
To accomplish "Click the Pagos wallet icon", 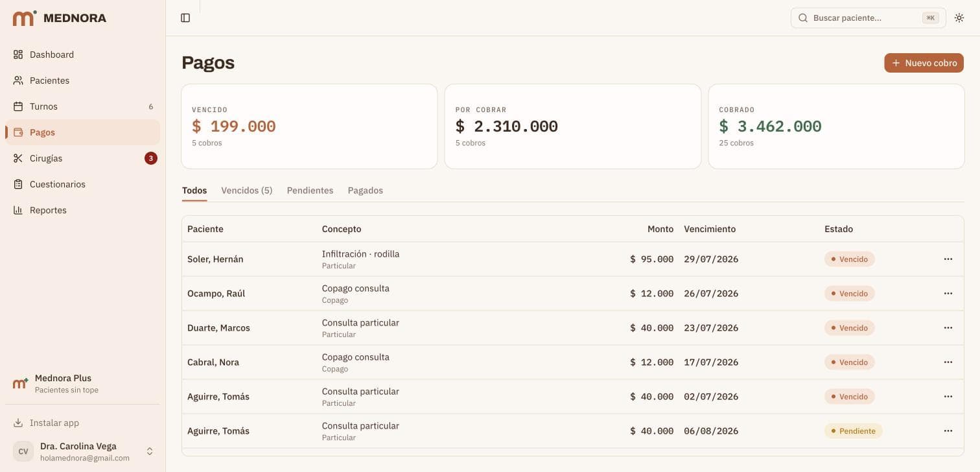I will [18, 132].
